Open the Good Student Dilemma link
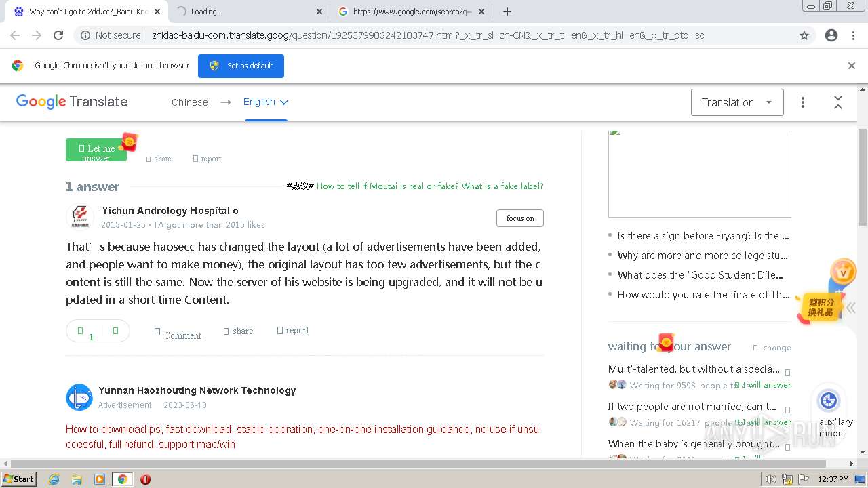The height and width of the screenshot is (488, 868). point(701,275)
